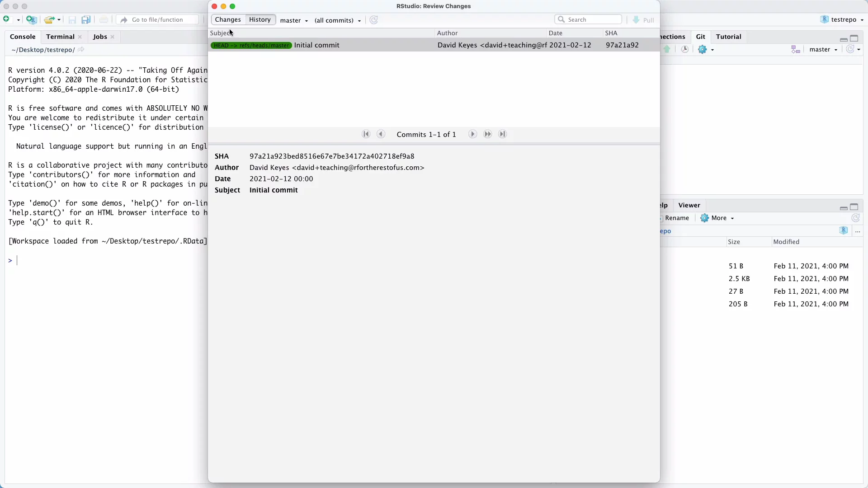Select the Save current document icon
Image resolution: width=868 pixels, height=488 pixels.
coord(72,19)
